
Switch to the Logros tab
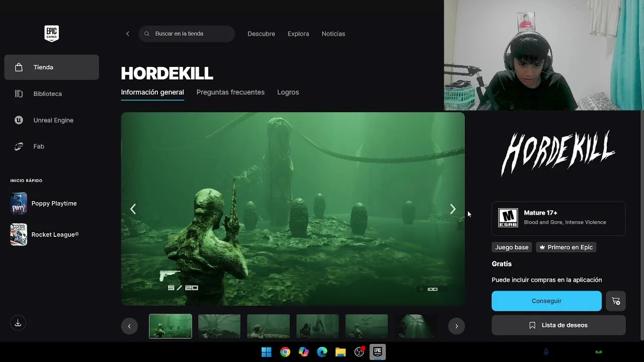288,93
